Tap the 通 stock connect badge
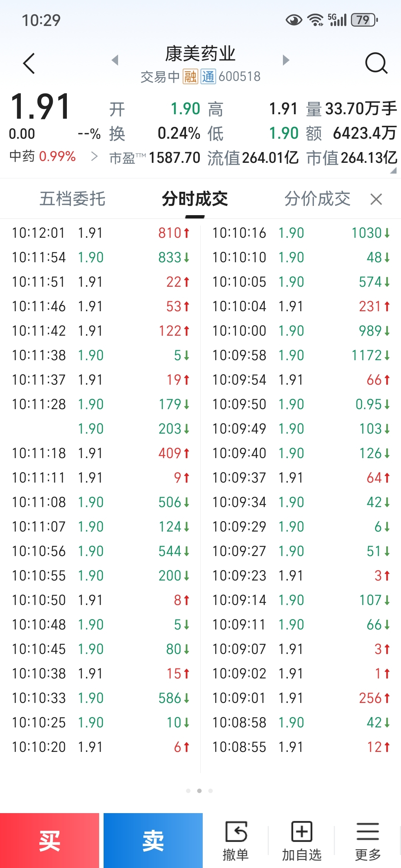The image size is (401, 868). pos(208,77)
